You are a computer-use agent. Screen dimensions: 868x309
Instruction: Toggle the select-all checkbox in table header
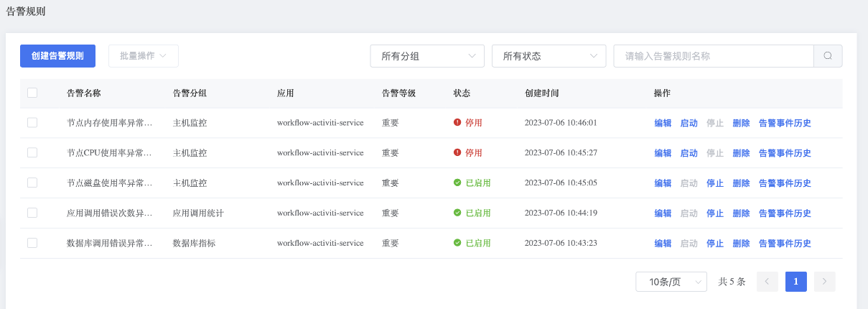click(32, 93)
